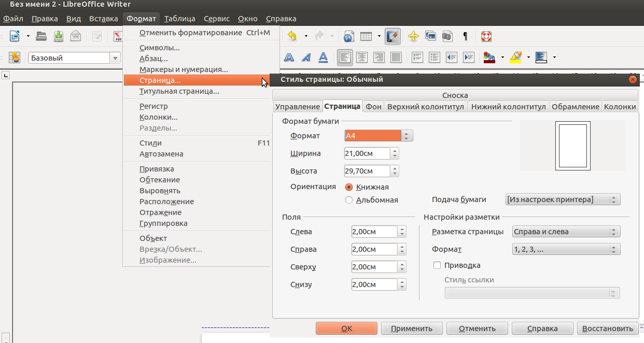Click the Export as PDF icon
Image resolution: width=644 pixels, height=343 pixels.
(x=118, y=36)
